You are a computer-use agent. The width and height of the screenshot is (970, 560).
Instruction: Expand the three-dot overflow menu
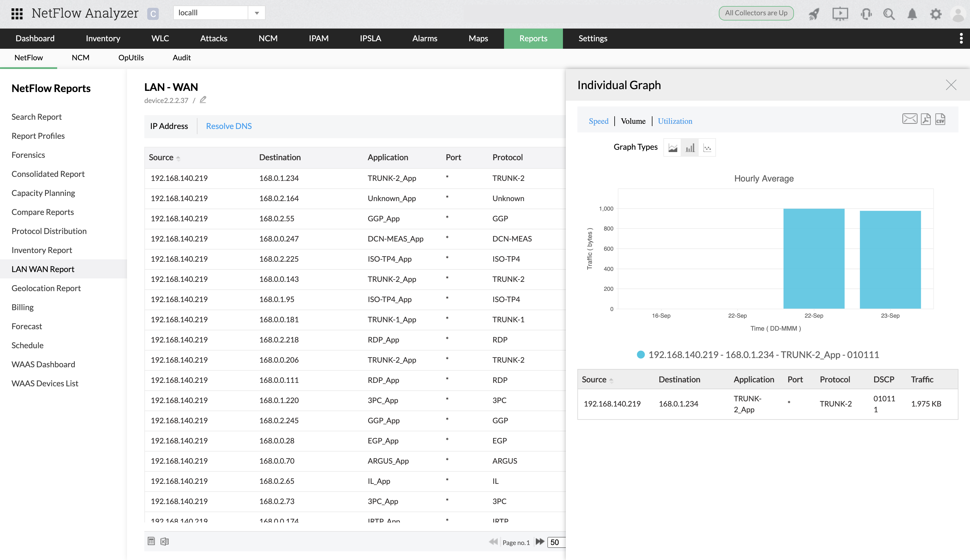tap(961, 38)
